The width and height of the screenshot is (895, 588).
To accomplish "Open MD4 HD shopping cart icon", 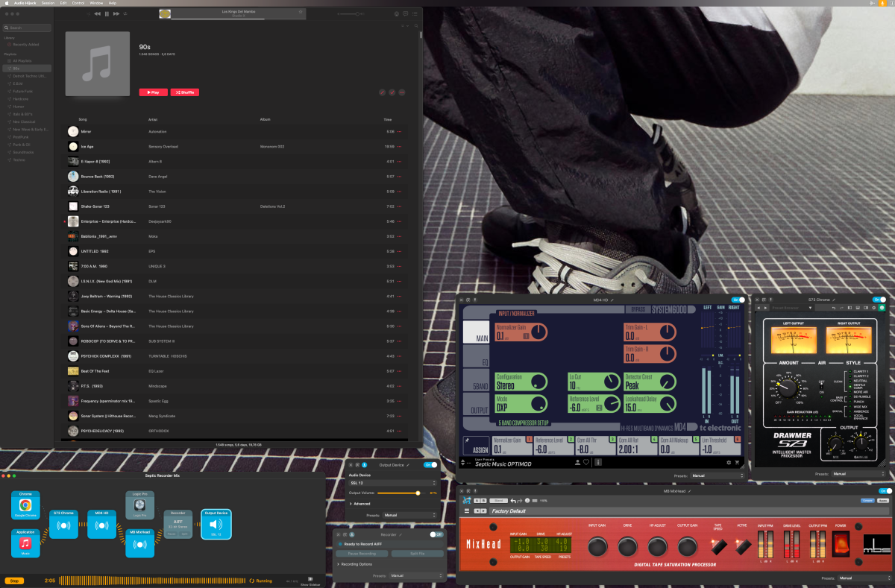I will click(738, 462).
